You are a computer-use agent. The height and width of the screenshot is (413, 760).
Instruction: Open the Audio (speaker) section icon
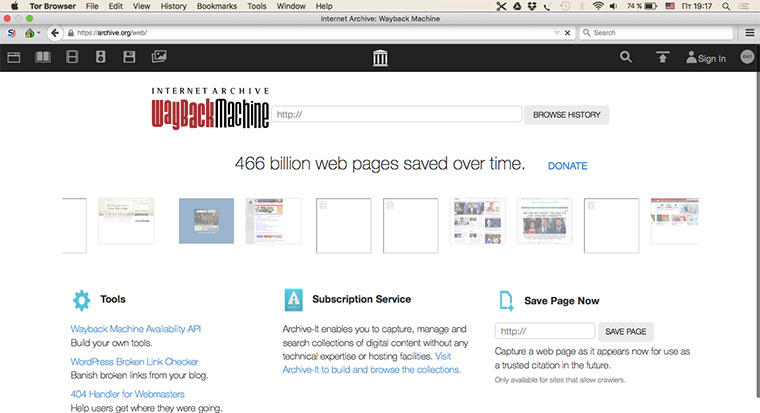100,57
